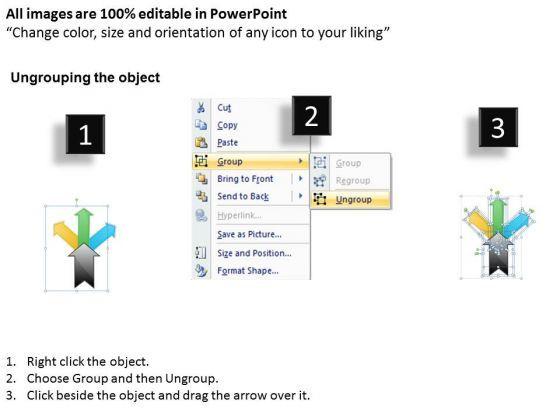Select the Format Shape menu entry
560x420 pixels.
coord(248,271)
